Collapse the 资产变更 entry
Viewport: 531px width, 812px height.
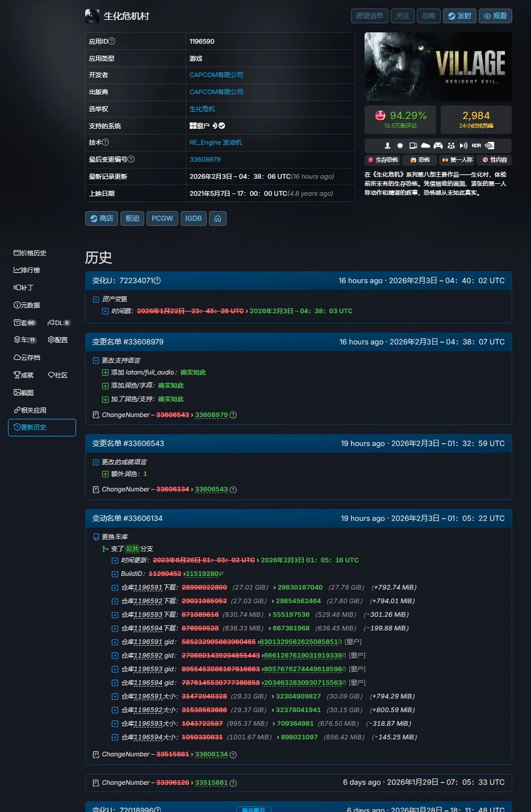click(x=96, y=300)
